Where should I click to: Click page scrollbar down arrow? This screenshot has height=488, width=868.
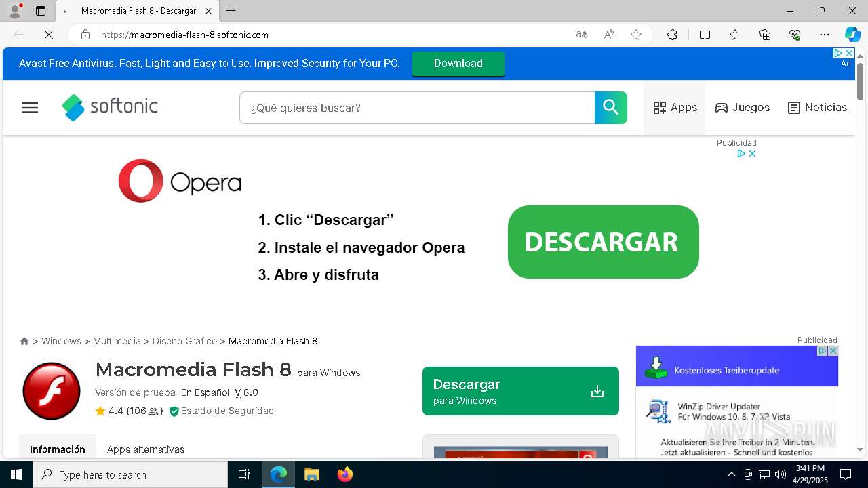(x=860, y=449)
